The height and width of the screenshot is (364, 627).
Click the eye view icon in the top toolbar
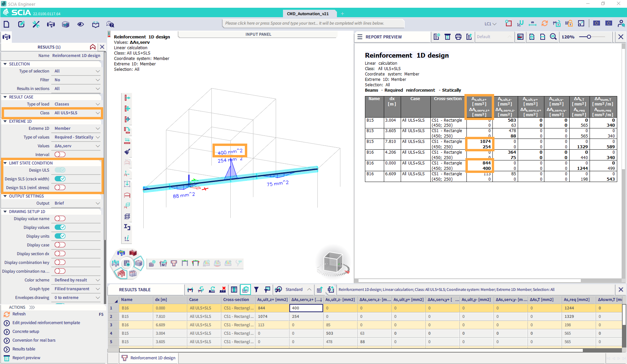pos(81,24)
